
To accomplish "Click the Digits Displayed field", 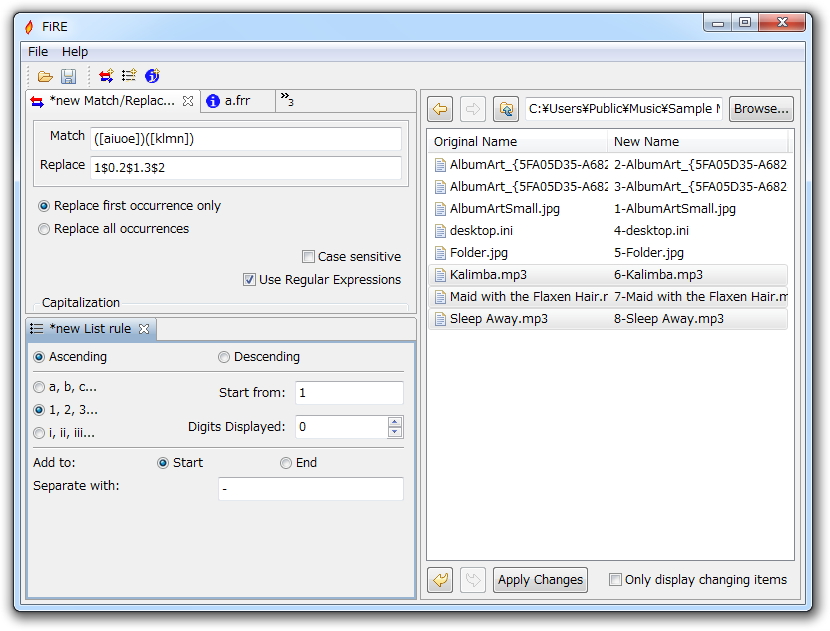I will pyautogui.click(x=341, y=427).
